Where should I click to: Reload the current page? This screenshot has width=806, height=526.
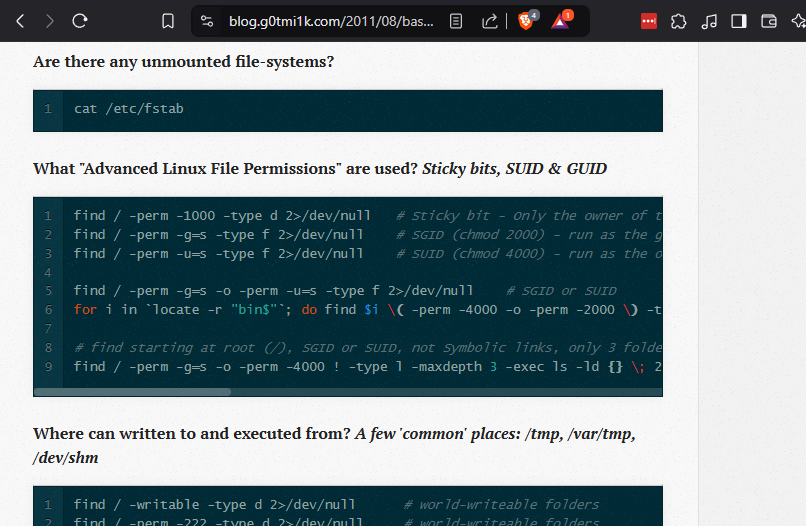point(80,21)
